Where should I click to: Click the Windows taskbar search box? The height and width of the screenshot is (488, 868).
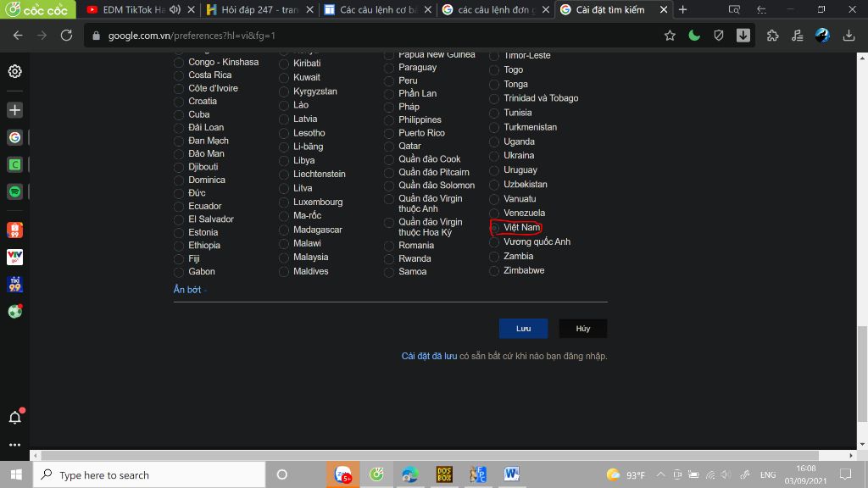149,474
